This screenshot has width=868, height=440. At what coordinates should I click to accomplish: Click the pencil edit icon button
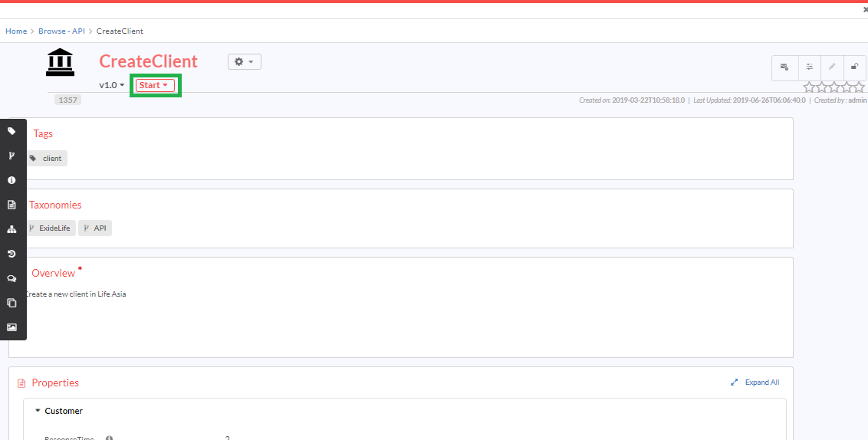pyautogui.click(x=833, y=67)
